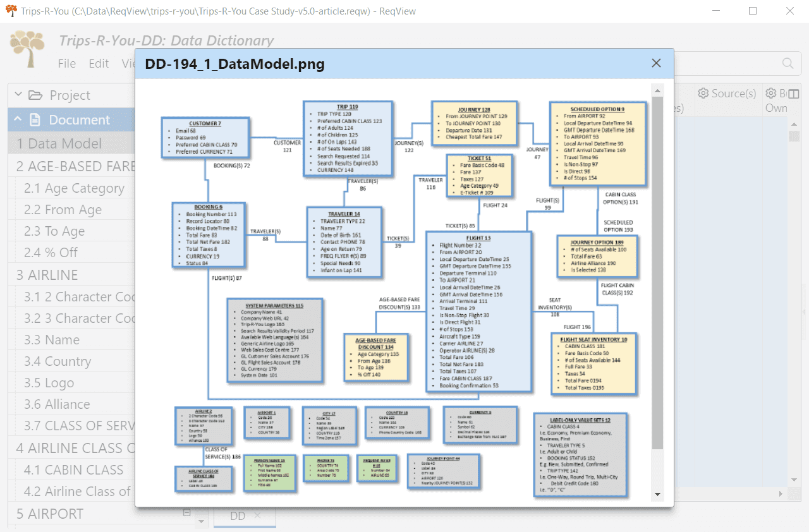The width and height of the screenshot is (809, 532).
Task: Open Source(s) column settings gear
Action: pyautogui.click(x=703, y=94)
